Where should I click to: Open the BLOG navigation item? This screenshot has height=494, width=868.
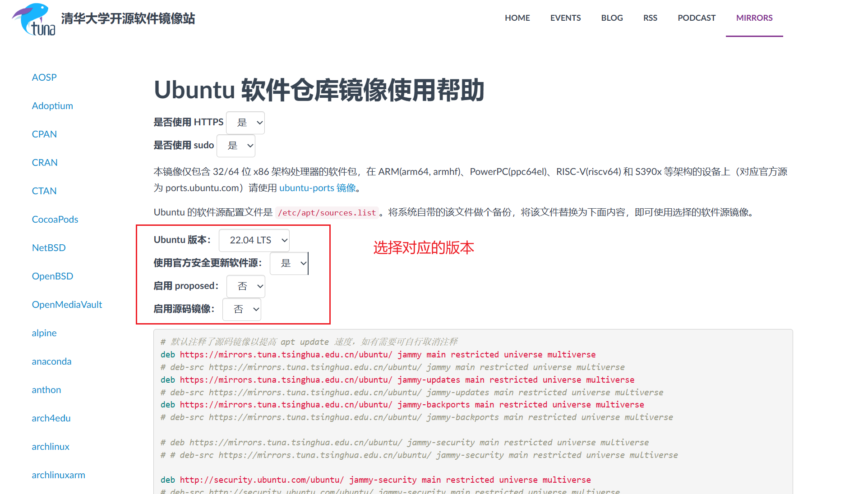[612, 18]
